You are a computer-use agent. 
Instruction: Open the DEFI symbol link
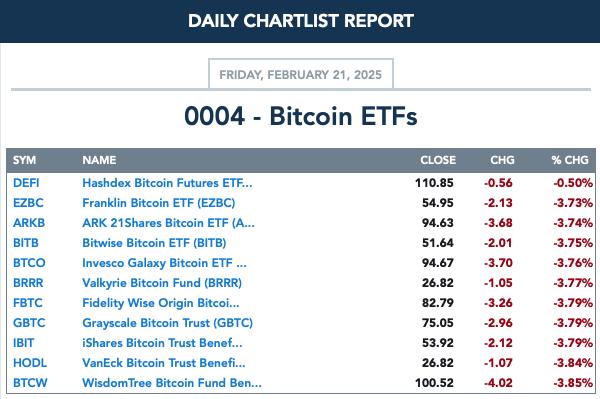click(26, 183)
